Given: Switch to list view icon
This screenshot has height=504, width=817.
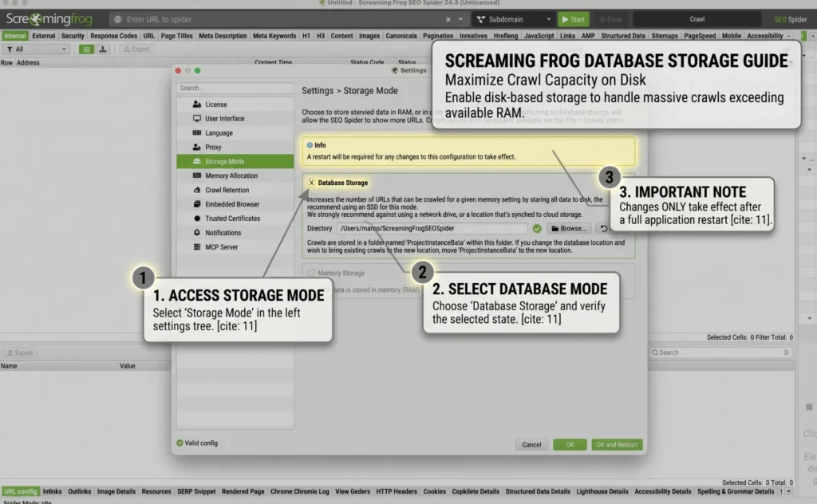Looking at the screenshot, I should click(86, 49).
